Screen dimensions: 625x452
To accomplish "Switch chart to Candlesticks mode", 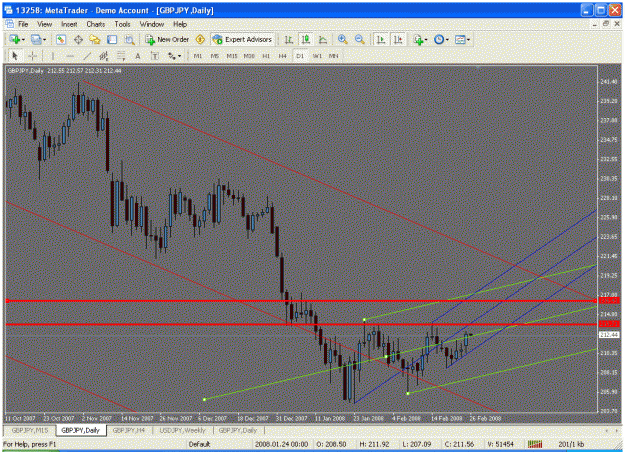I will tap(306, 39).
